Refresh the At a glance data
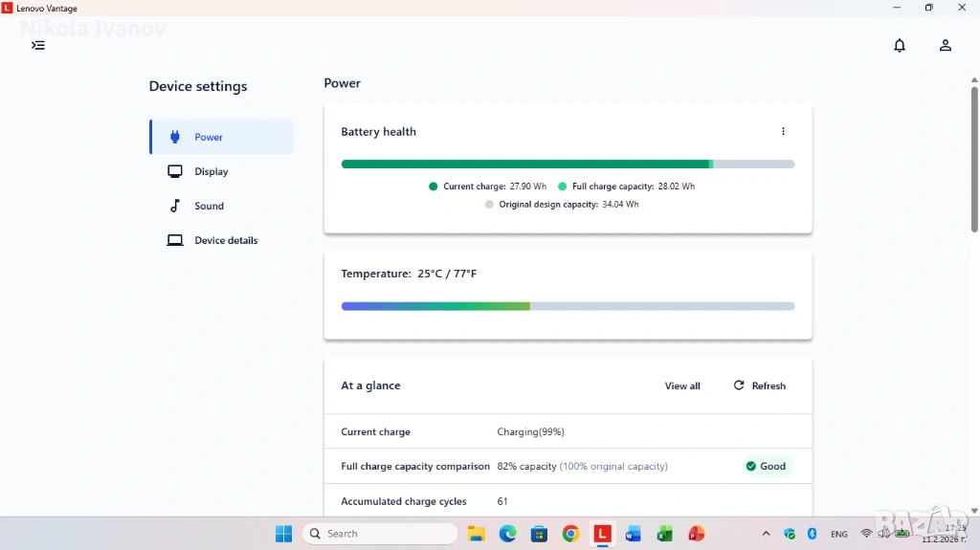This screenshot has width=980, height=550. [759, 385]
